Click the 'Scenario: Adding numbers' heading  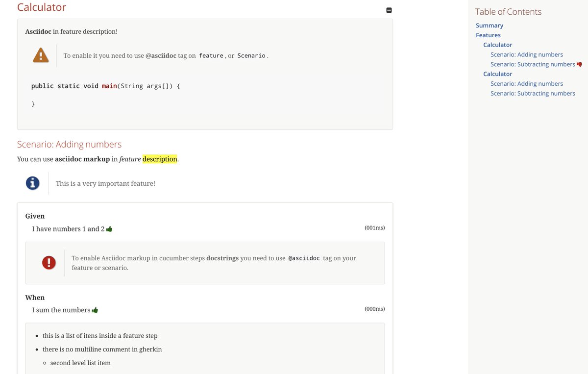coord(69,144)
